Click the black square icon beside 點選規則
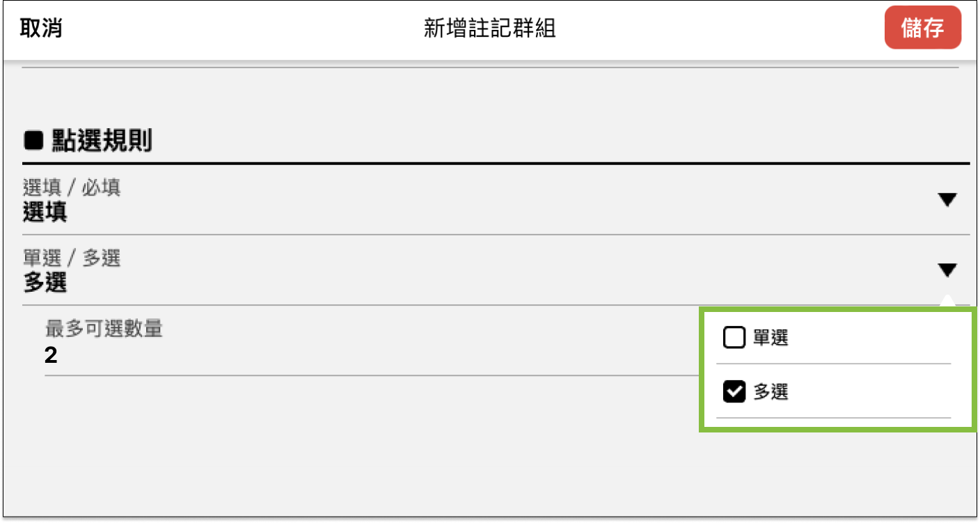Image resolution: width=980 pixels, height=523 pixels. click(x=33, y=141)
